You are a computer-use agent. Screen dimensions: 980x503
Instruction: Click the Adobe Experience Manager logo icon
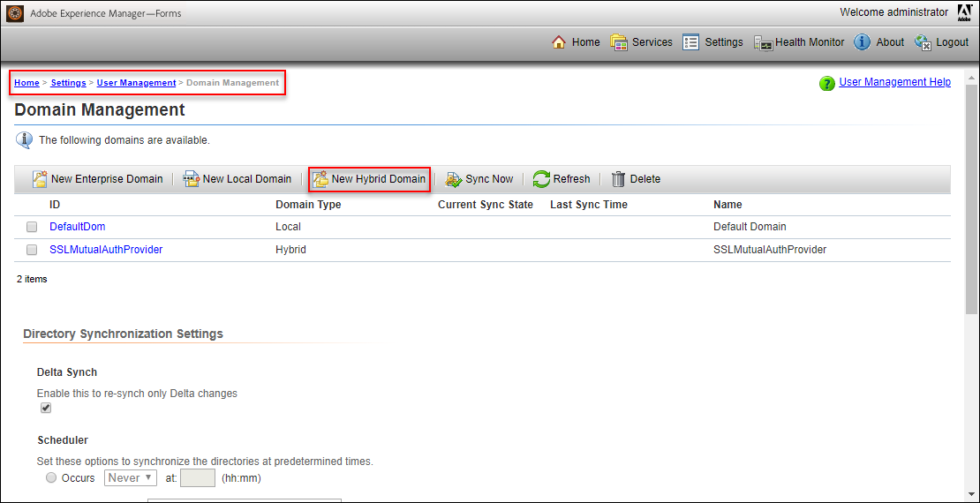pyautogui.click(x=15, y=12)
